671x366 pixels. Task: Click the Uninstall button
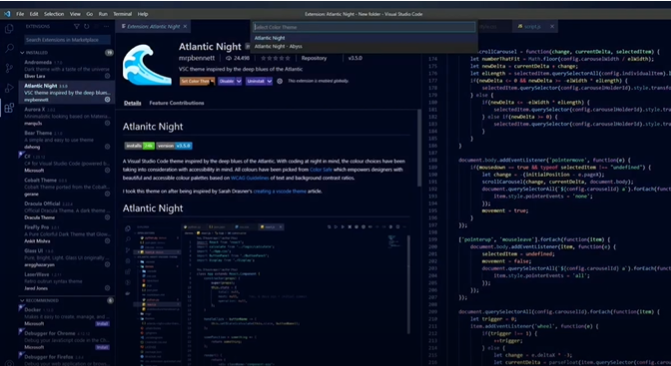pyautogui.click(x=256, y=81)
